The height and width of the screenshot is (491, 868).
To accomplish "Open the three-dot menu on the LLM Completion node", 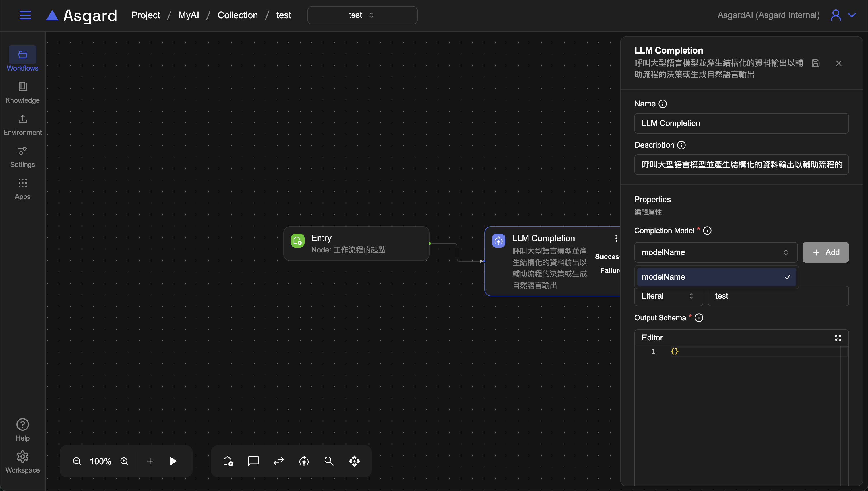I will point(616,238).
